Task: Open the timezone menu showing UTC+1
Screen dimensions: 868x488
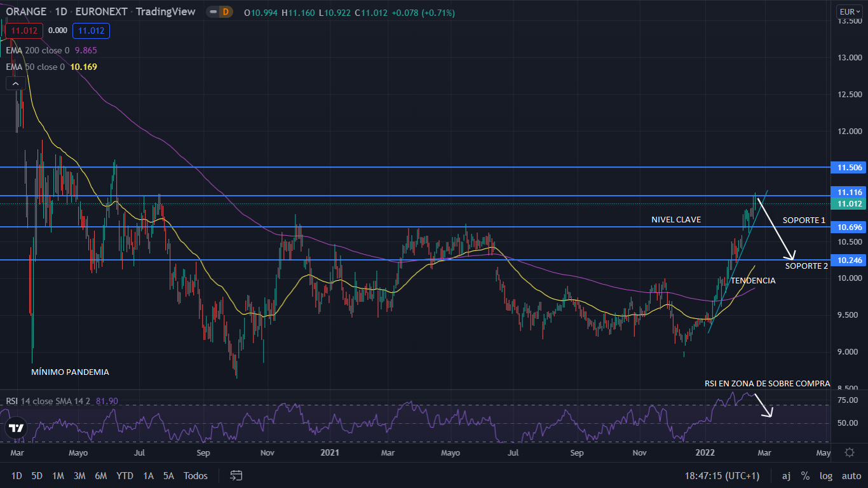Action: (722, 475)
